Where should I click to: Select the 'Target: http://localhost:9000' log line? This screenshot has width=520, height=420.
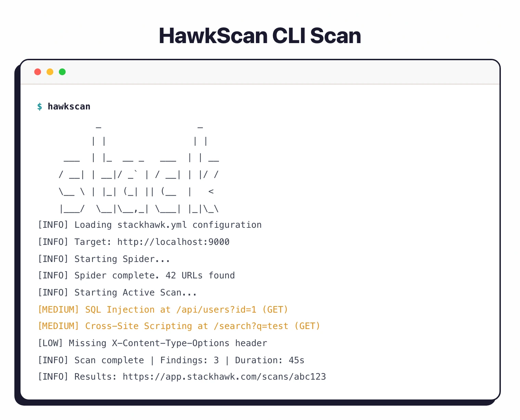click(x=133, y=242)
